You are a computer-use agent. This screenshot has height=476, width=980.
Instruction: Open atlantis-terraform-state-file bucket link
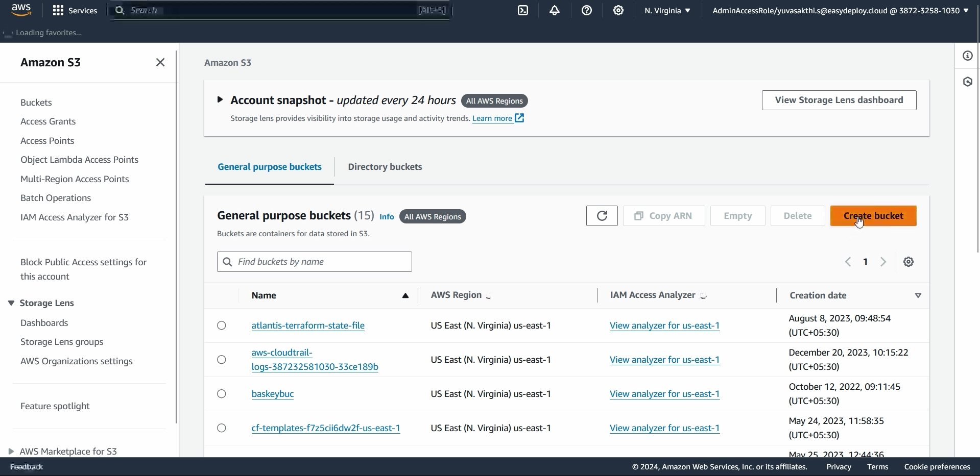(308, 325)
